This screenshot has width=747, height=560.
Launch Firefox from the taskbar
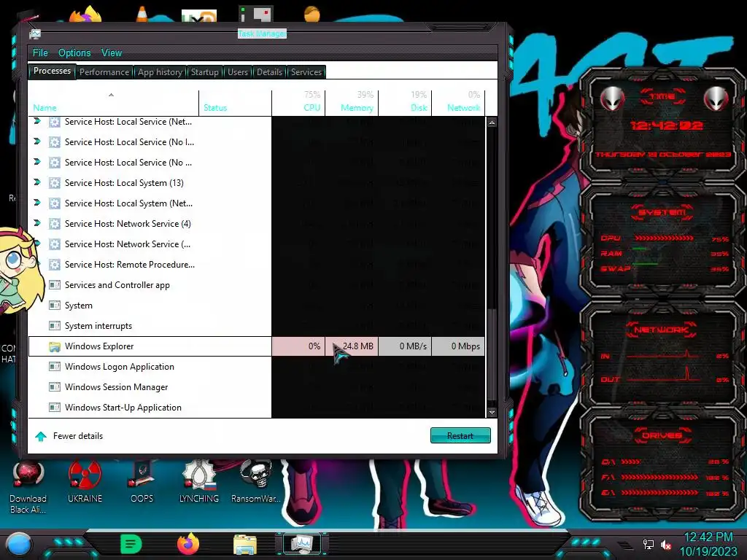(x=188, y=544)
